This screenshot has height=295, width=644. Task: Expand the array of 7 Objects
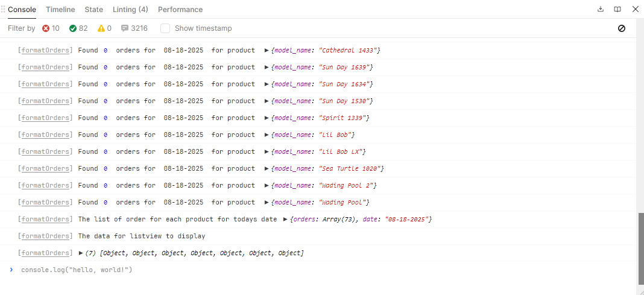[x=81, y=253]
